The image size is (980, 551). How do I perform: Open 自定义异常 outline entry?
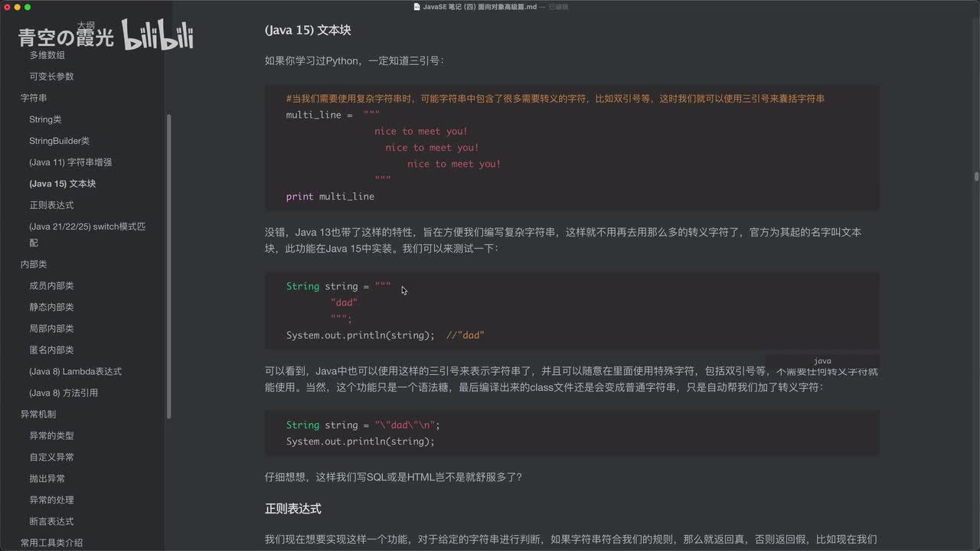[51, 457]
